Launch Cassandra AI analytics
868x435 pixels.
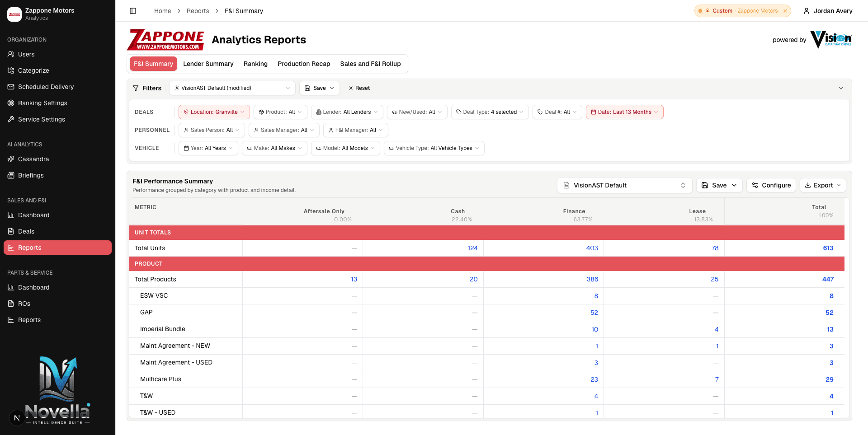[x=57, y=159]
